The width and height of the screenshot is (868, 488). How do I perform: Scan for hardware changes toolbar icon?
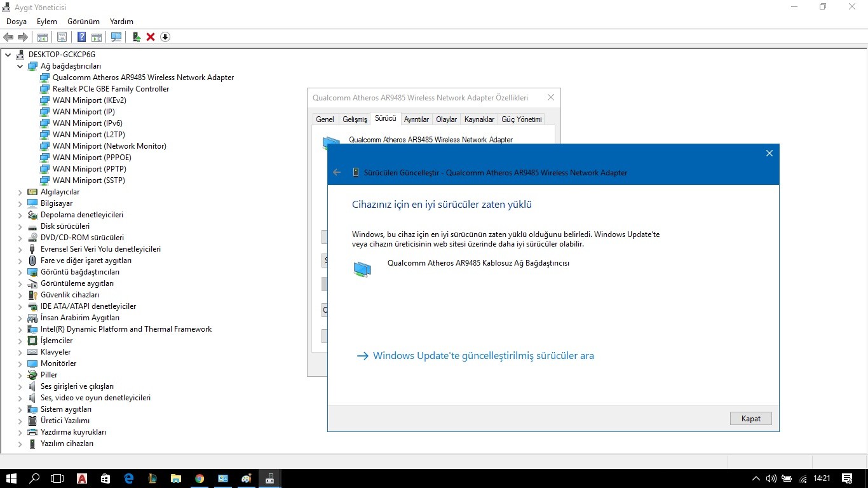pos(116,37)
